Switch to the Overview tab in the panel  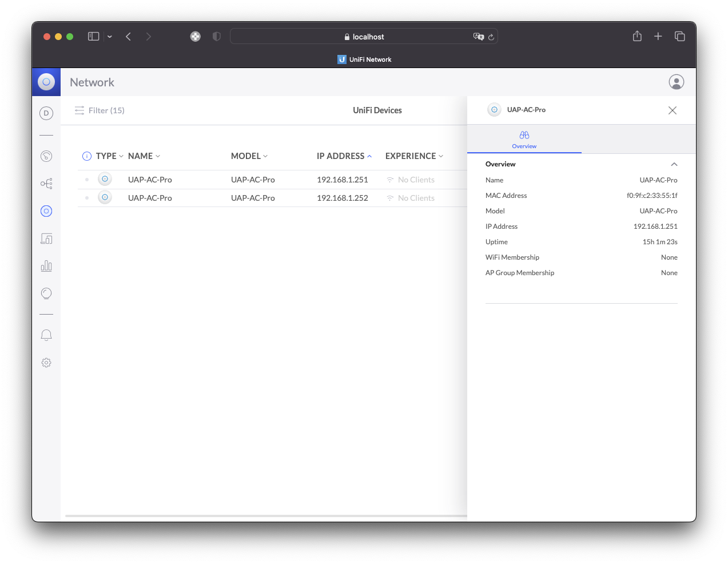pos(524,140)
